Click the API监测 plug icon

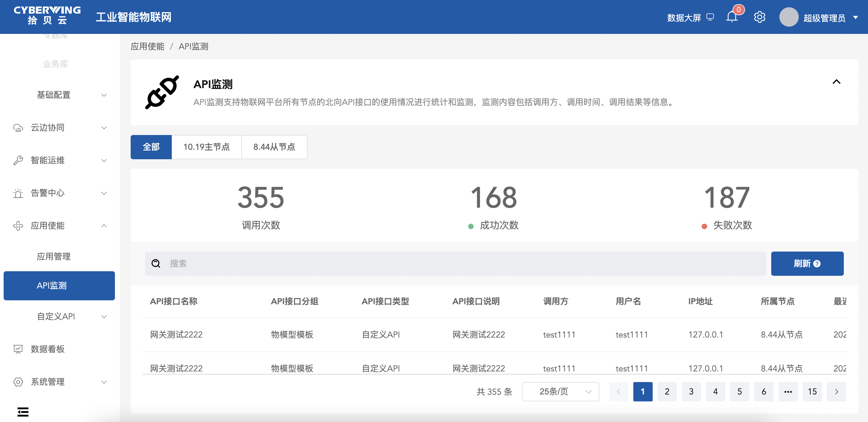click(162, 92)
